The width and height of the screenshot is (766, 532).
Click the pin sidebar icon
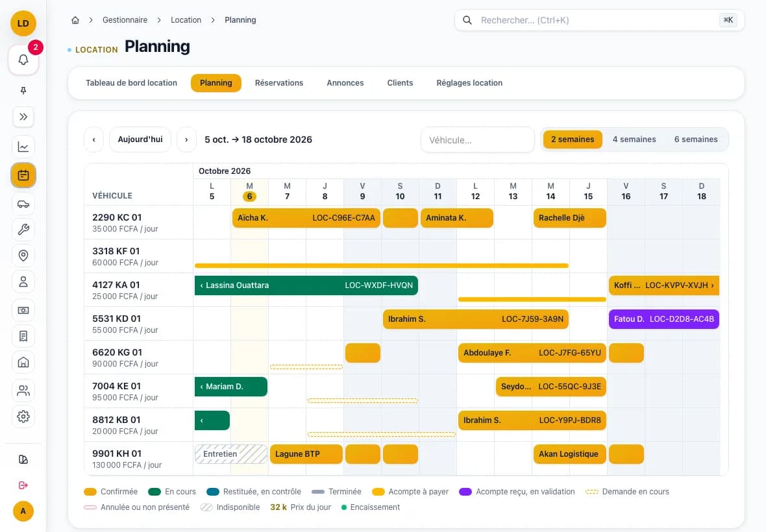point(23,91)
